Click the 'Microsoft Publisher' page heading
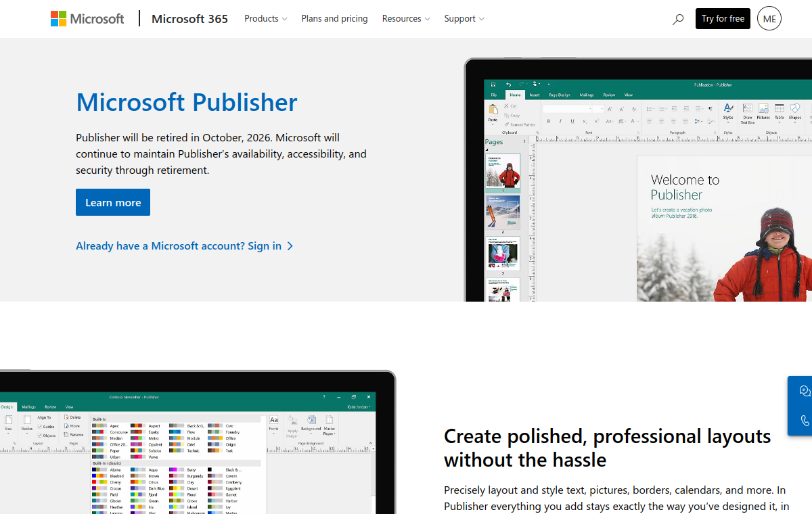812x514 pixels. click(186, 102)
